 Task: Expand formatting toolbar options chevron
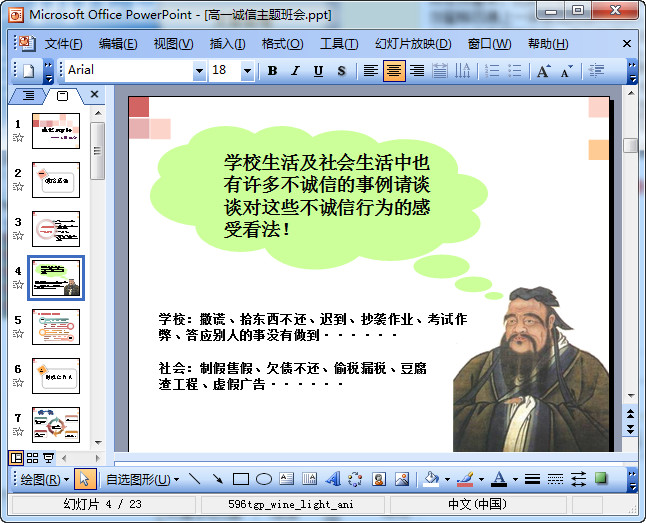(632, 71)
